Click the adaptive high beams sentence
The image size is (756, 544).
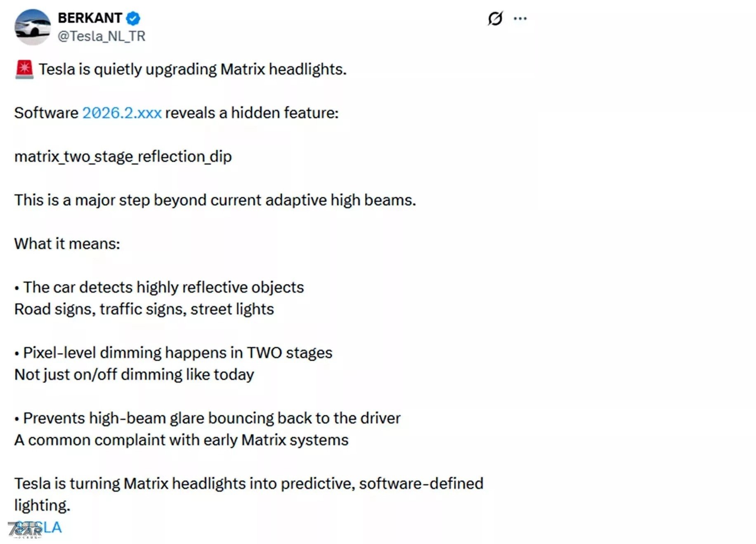pos(215,200)
